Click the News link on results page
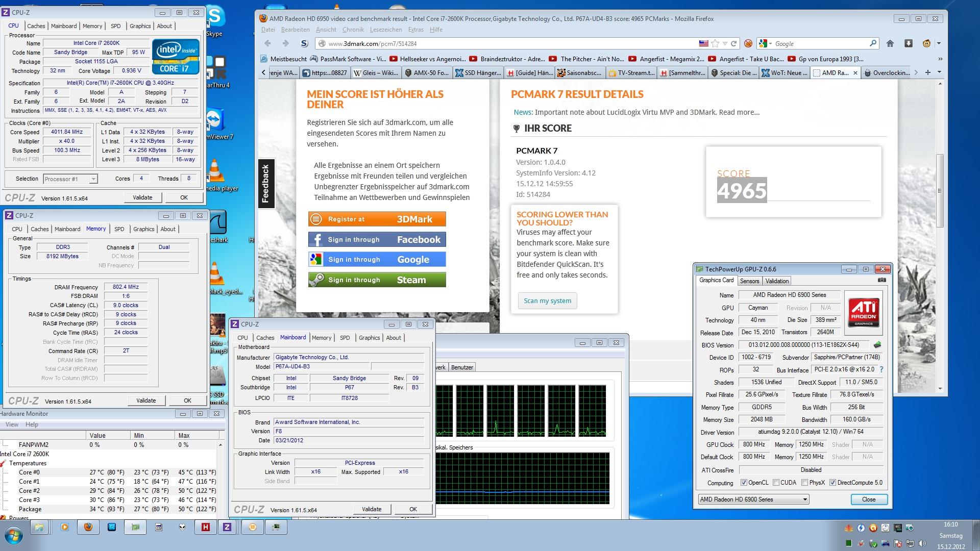980x551 pixels. pyautogui.click(x=523, y=112)
